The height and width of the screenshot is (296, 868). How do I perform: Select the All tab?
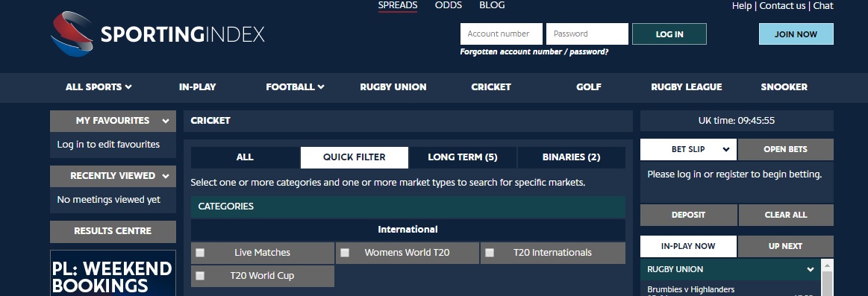[x=245, y=157]
